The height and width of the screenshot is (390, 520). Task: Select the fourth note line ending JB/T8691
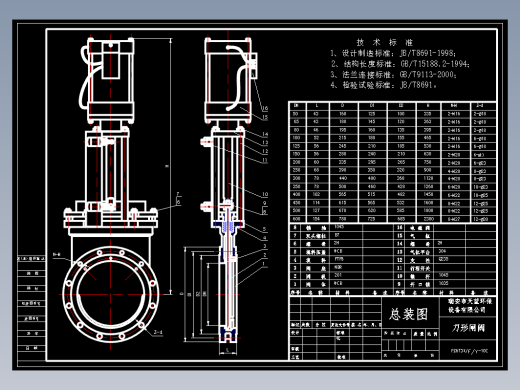pos(383,85)
